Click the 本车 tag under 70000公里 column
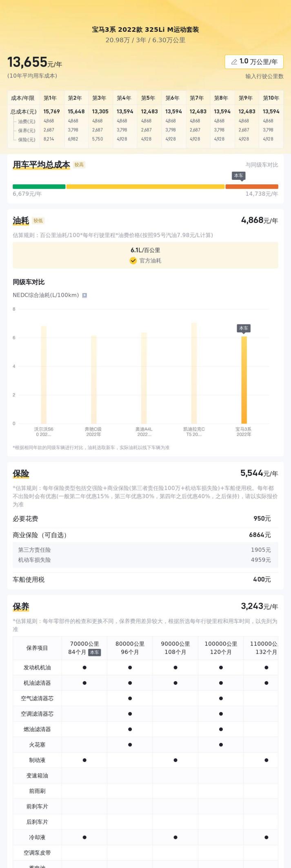Image resolution: width=291 pixels, height=868 pixels. 94,652
